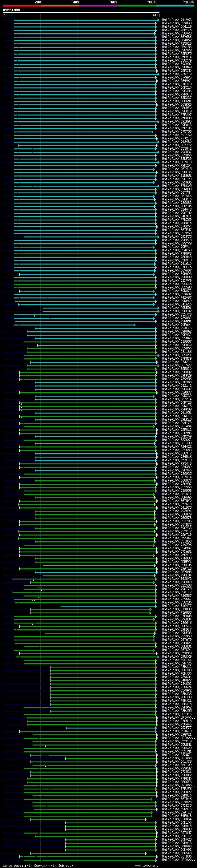Select hit label UniRef100_Q1W3A0

pyautogui.click(x=177, y=382)
